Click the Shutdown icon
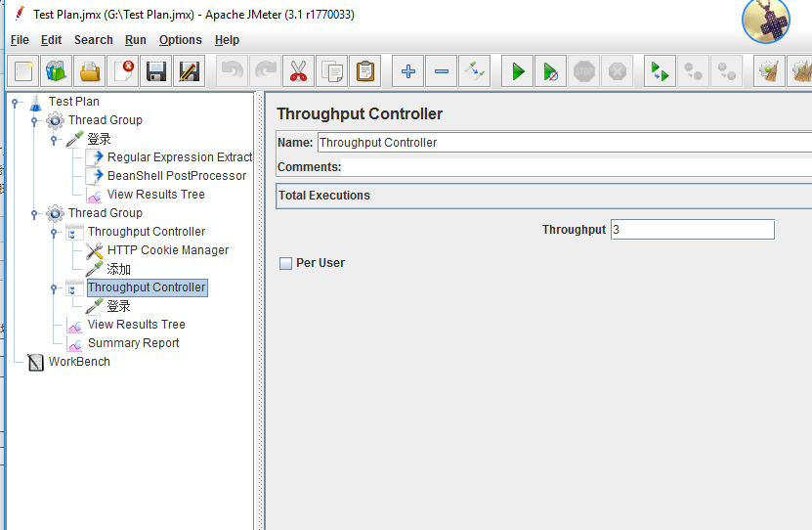This screenshot has height=530, width=812. click(x=618, y=71)
